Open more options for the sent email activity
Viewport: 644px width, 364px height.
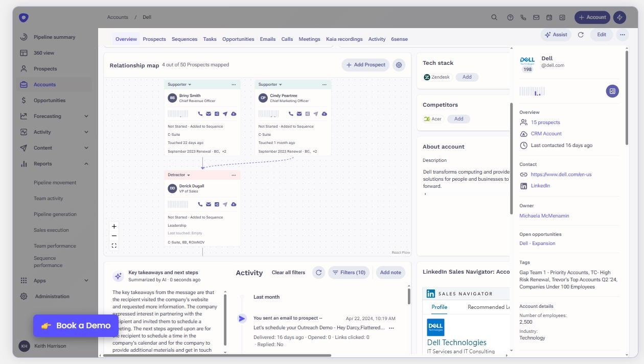(x=392, y=328)
